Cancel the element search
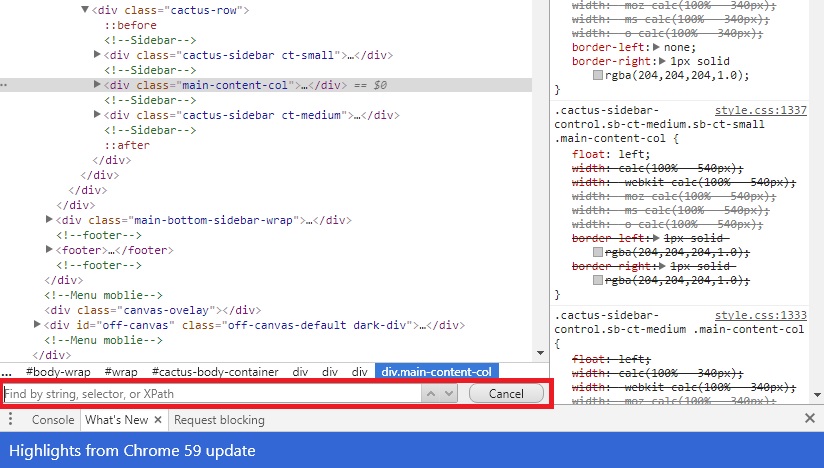This screenshot has width=824, height=468. pos(506,393)
